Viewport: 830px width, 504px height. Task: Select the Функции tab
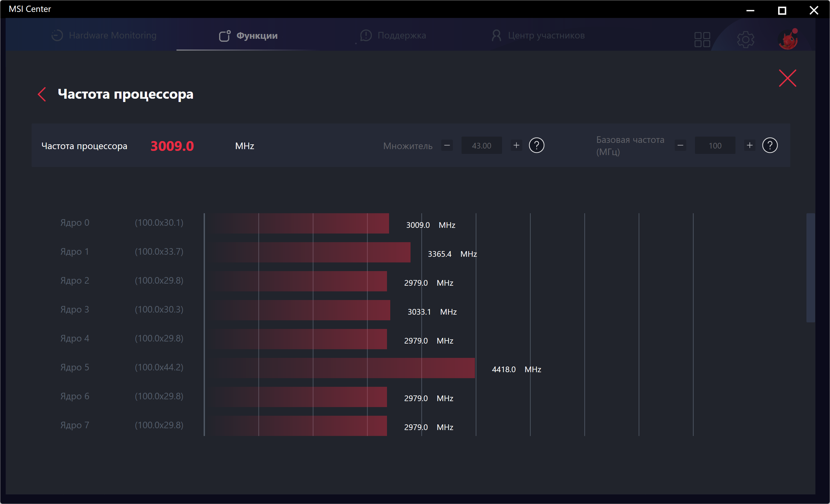pos(249,36)
